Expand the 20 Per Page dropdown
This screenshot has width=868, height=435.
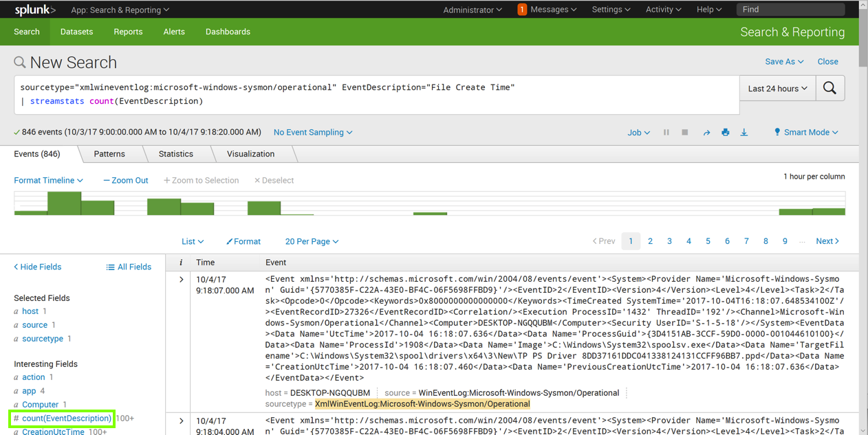(312, 241)
